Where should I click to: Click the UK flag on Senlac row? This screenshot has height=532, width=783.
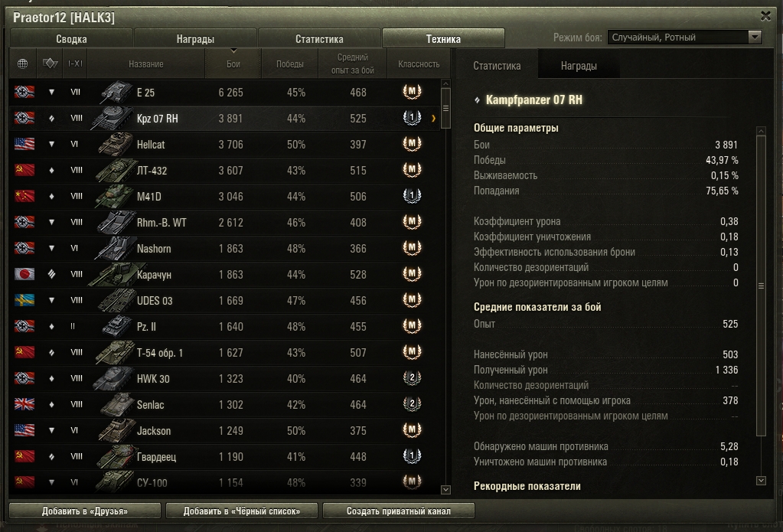click(x=24, y=404)
